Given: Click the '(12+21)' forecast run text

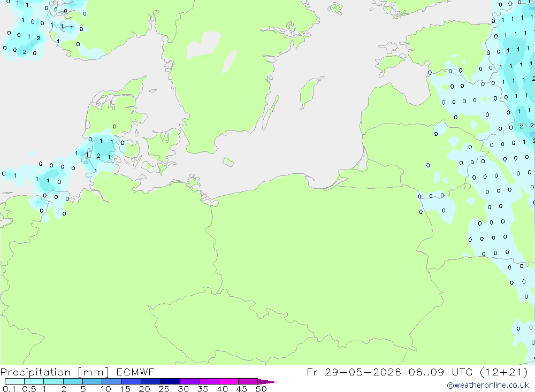Looking at the screenshot, I should coord(504,372).
